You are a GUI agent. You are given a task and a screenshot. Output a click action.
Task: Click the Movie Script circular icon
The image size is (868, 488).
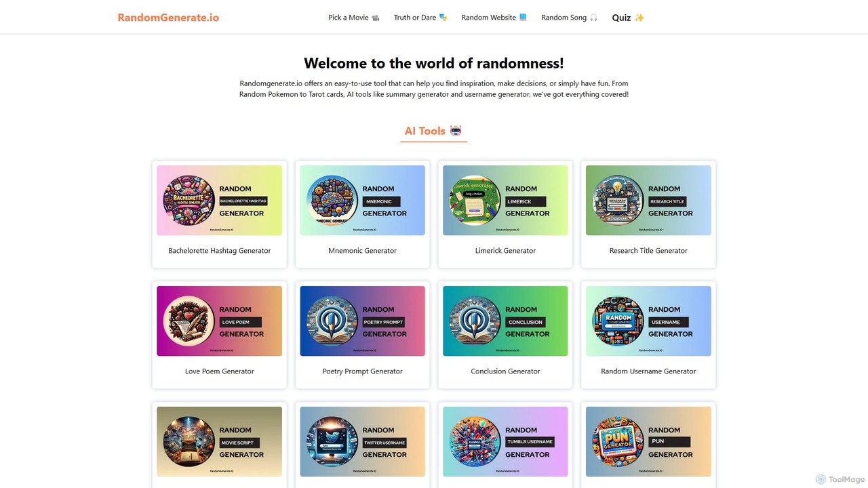[x=189, y=442]
